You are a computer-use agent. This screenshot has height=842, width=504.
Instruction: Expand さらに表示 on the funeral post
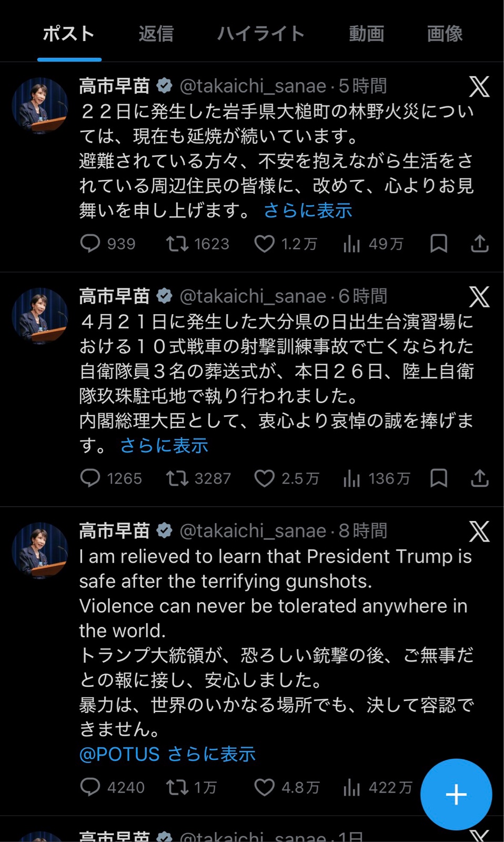[x=164, y=446]
